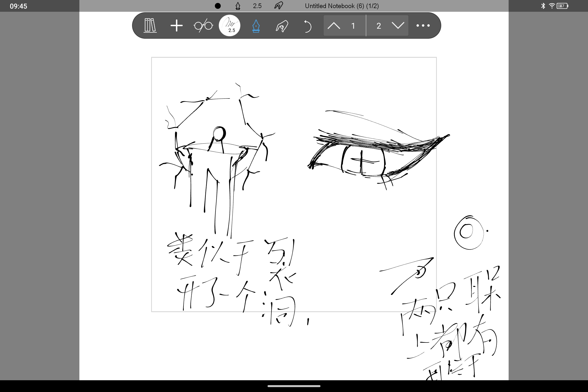Click the down chevron for next page
This screenshot has height=392, width=588.
click(398, 25)
